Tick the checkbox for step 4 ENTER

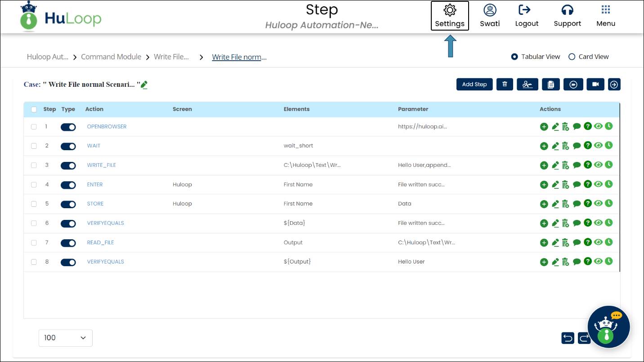pos(34,185)
